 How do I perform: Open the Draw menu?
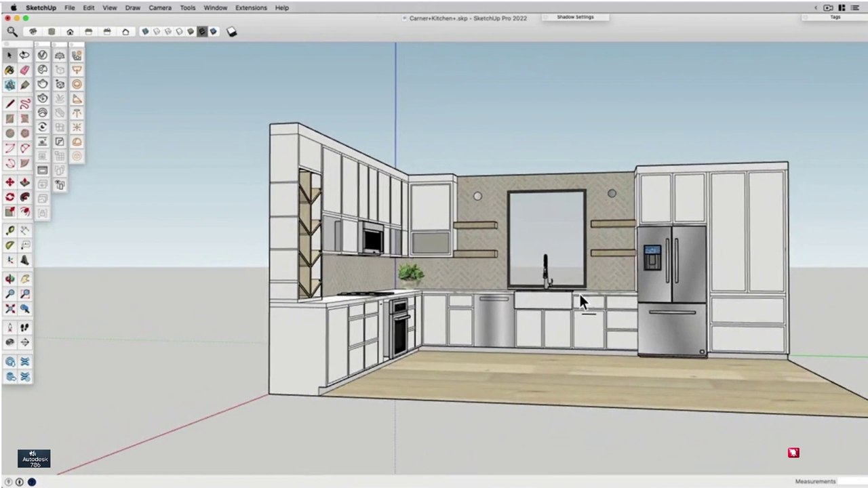point(133,7)
